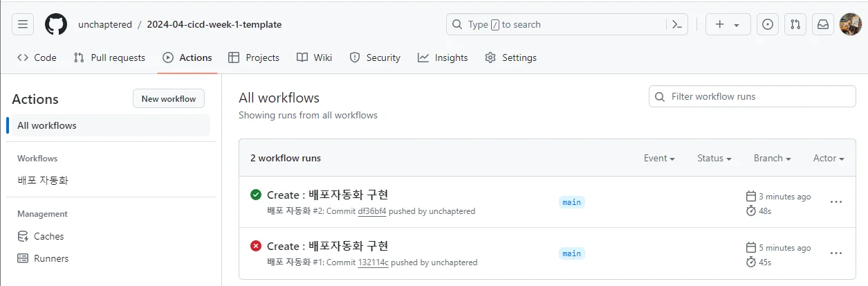Open the create new plus dropdown
This screenshot has height=286, width=868.
point(728,24)
